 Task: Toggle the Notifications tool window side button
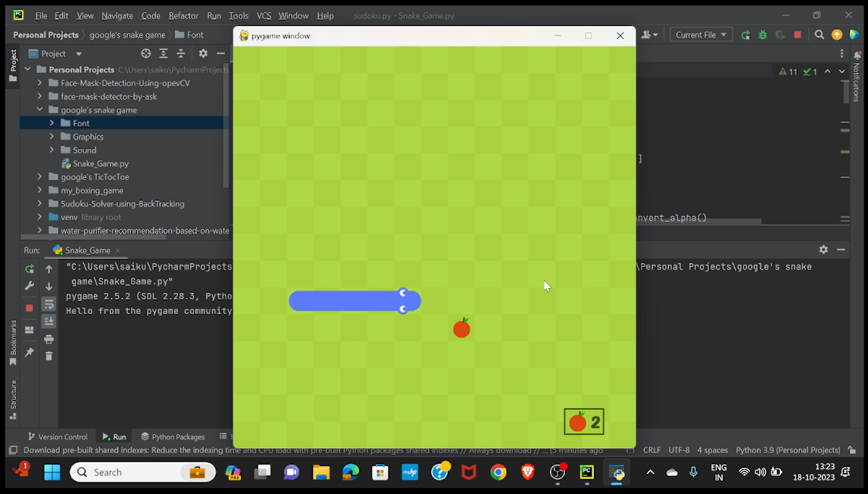tap(856, 77)
